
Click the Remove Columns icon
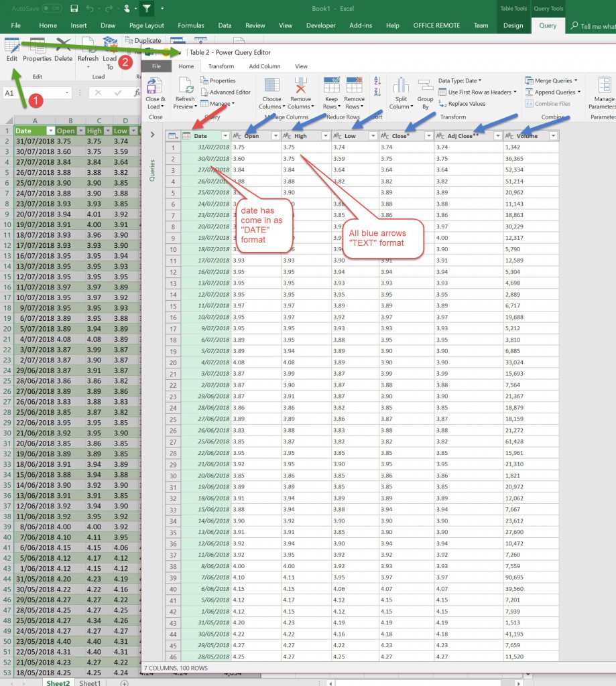(300, 86)
